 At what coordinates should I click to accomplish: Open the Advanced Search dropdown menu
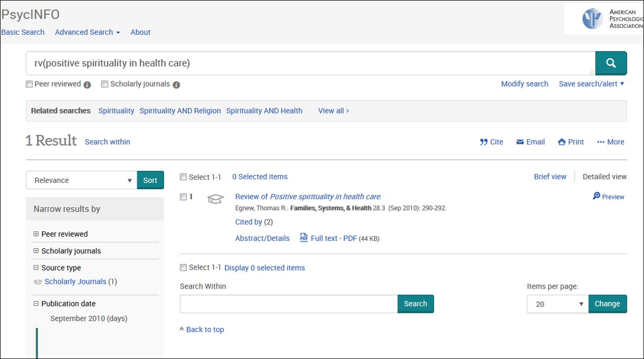coord(87,32)
